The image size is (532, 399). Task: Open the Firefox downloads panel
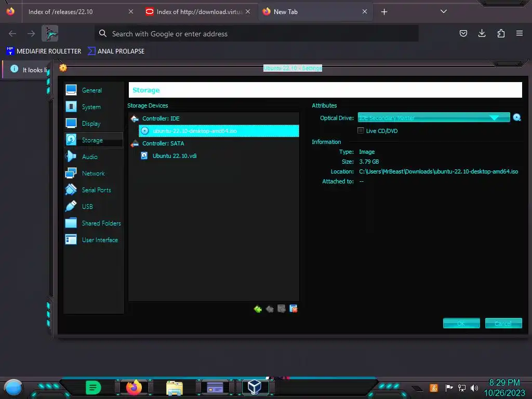coord(482,33)
